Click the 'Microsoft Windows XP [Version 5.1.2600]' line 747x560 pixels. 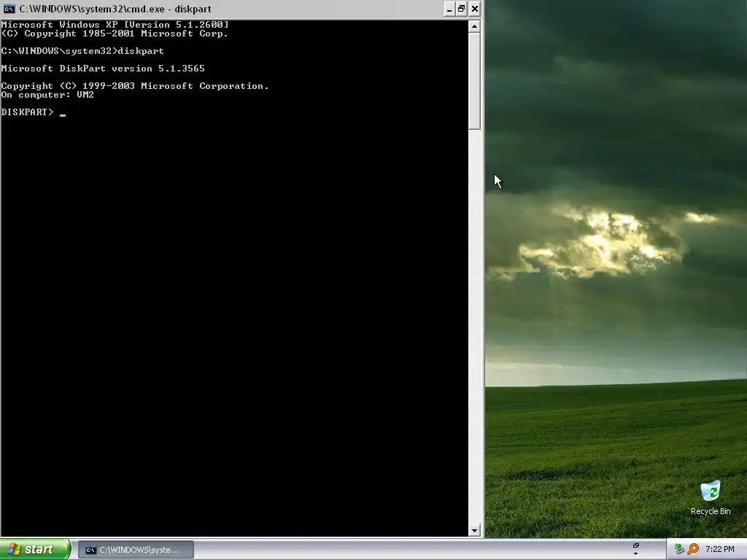pos(115,25)
